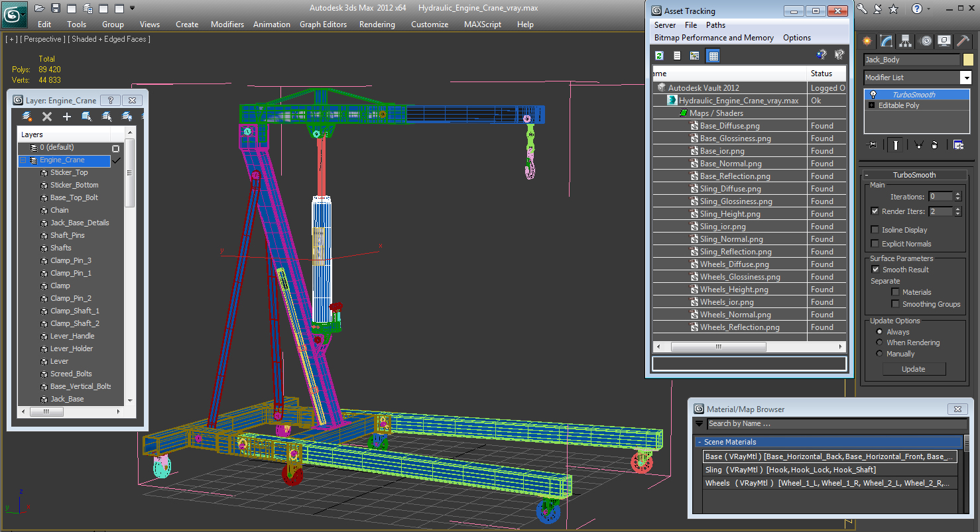Collapse the TurboSmooth rollout header
This screenshot has height=532, width=980.
click(914, 175)
